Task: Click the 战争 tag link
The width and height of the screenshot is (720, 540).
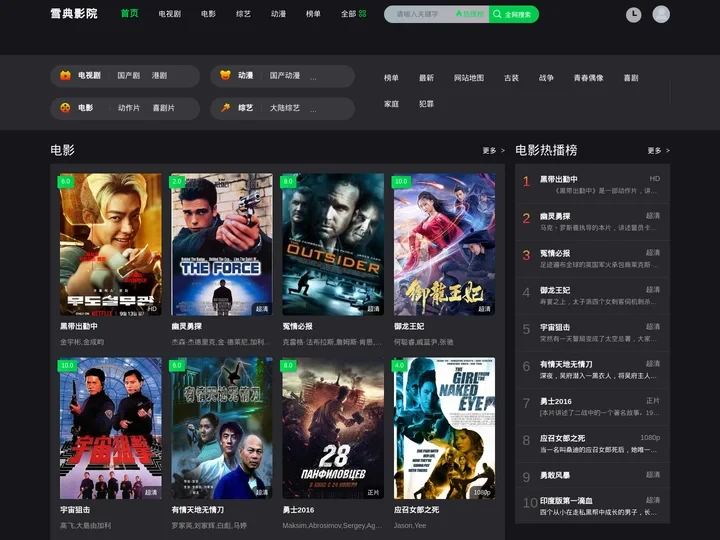Action: (x=546, y=78)
